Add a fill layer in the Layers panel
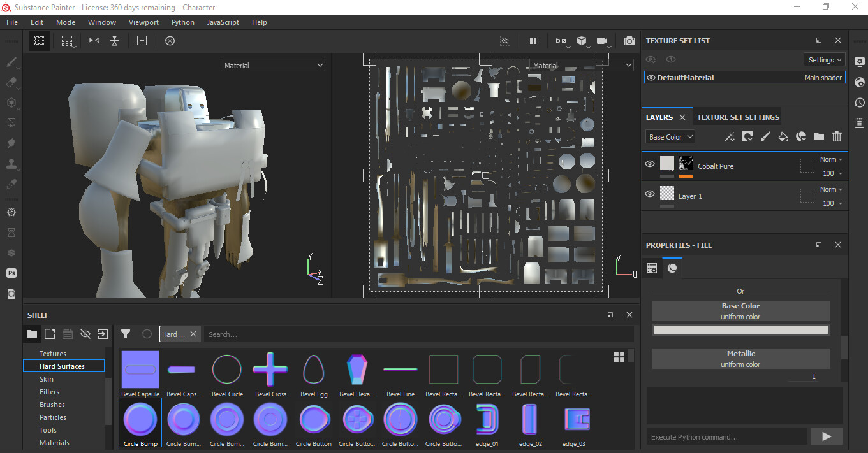 pos(783,136)
